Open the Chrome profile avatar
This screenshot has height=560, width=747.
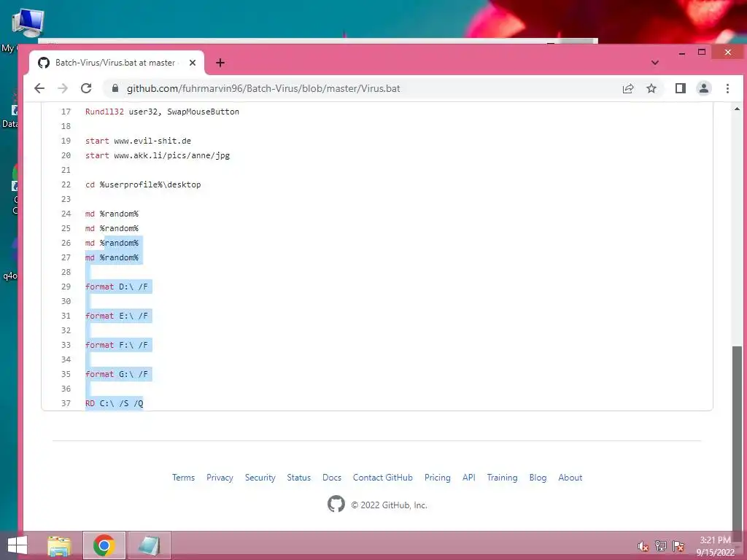[704, 88]
